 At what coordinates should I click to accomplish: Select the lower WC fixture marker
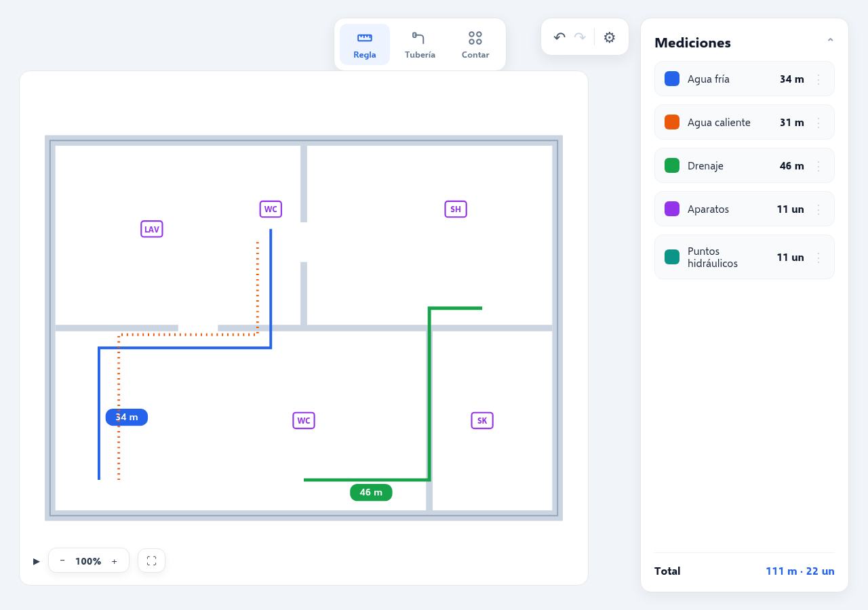(x=304, y=420)
